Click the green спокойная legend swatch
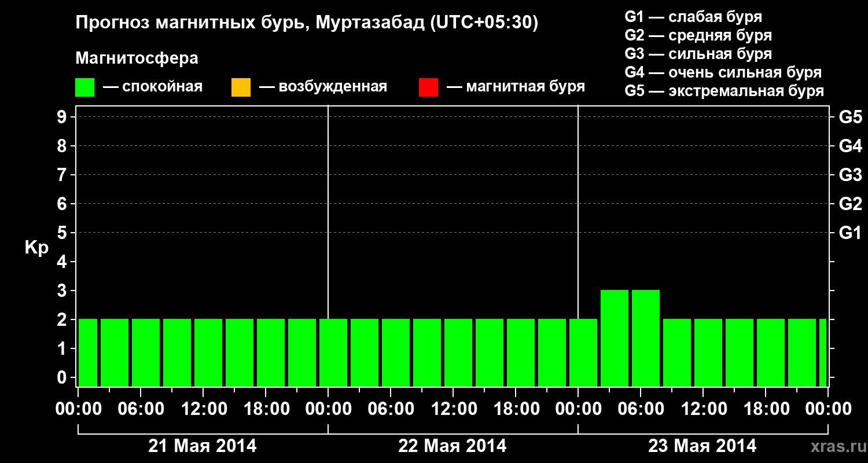The width and height of the screenshot is (868, 463). [85, 87]
